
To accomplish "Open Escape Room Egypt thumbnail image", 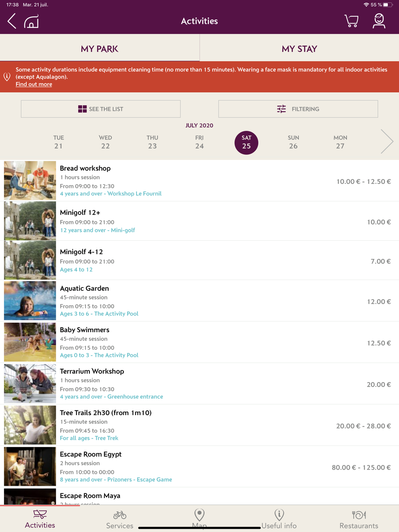I will click(30, 467).
